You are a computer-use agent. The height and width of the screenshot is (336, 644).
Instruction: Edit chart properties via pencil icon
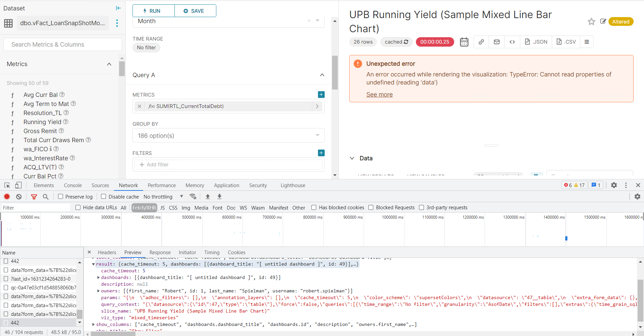pos(603,21)
